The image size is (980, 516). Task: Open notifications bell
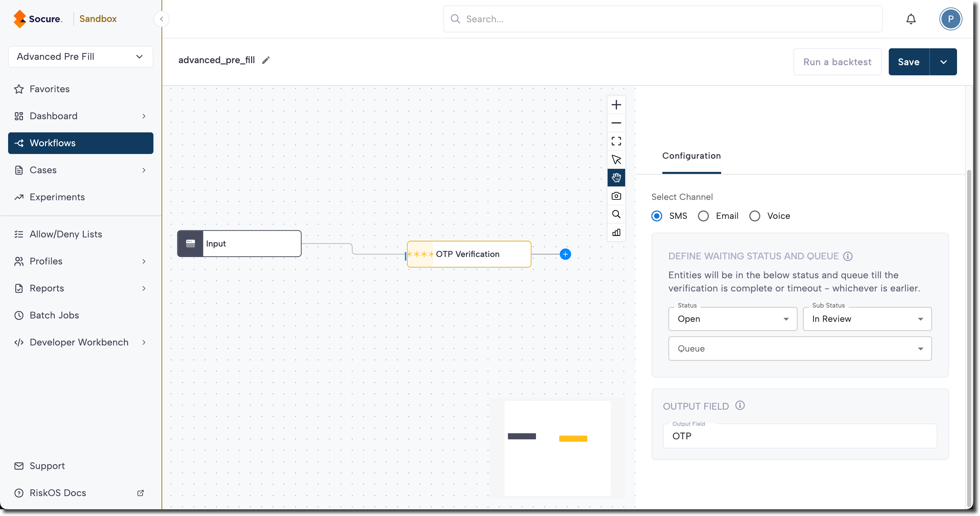(x=911, y=19)
